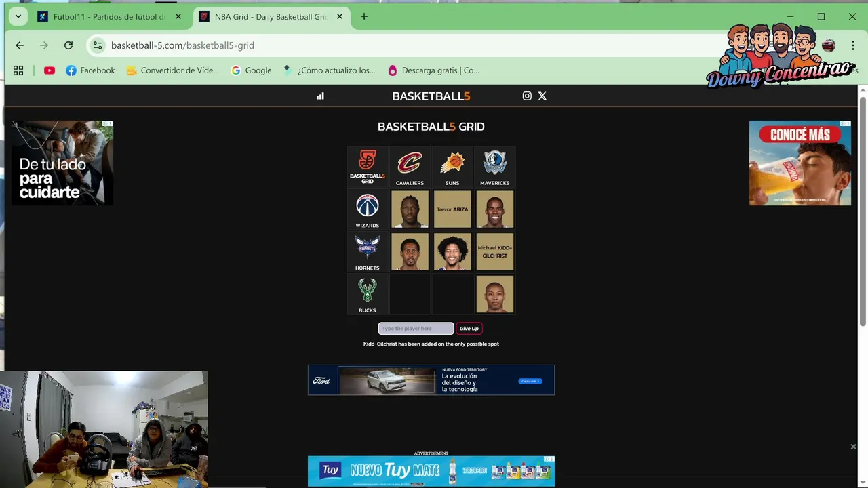Go back to the previous page
Screen dimensions: 868x488
pos(20,45)
